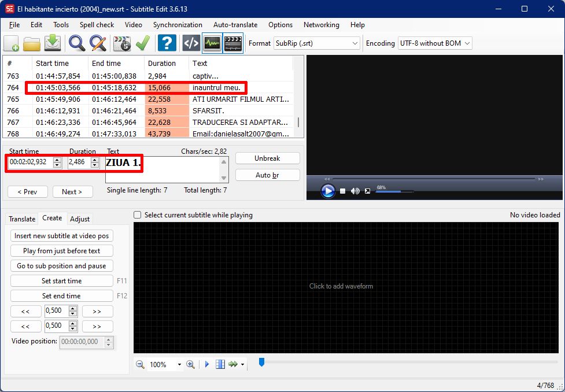Open the Auto-translate menu

[x=235, y=25]
